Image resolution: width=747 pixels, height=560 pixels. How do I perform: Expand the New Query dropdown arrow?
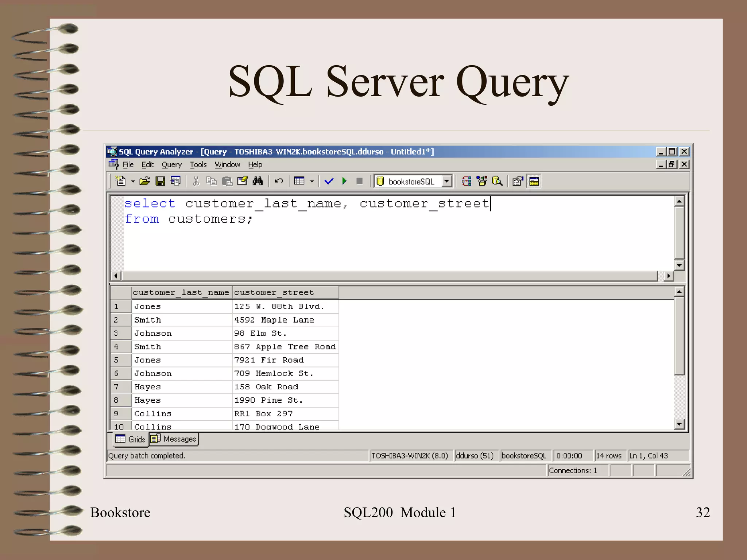click(x=133, y=181)
